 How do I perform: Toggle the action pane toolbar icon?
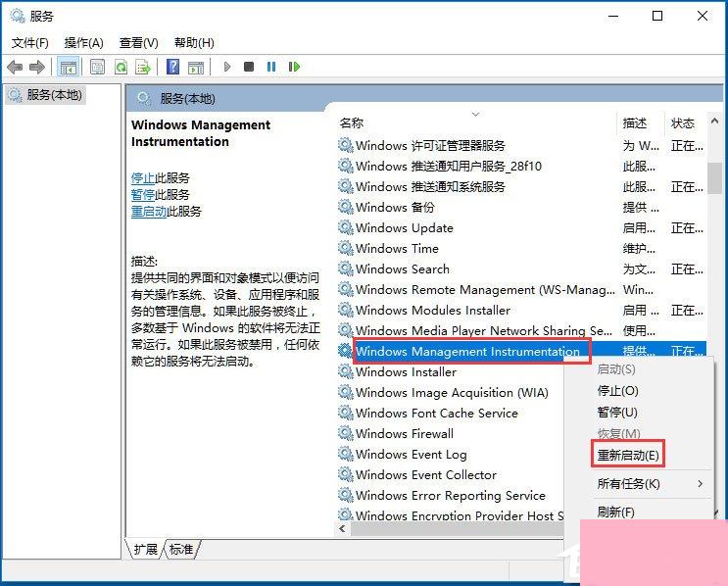tap(196, 68)
